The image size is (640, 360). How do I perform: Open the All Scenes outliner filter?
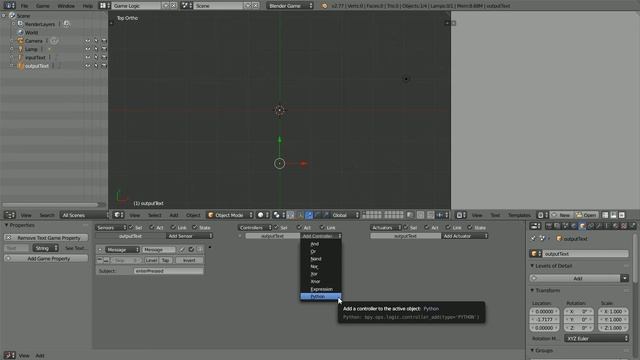[84, 215]
